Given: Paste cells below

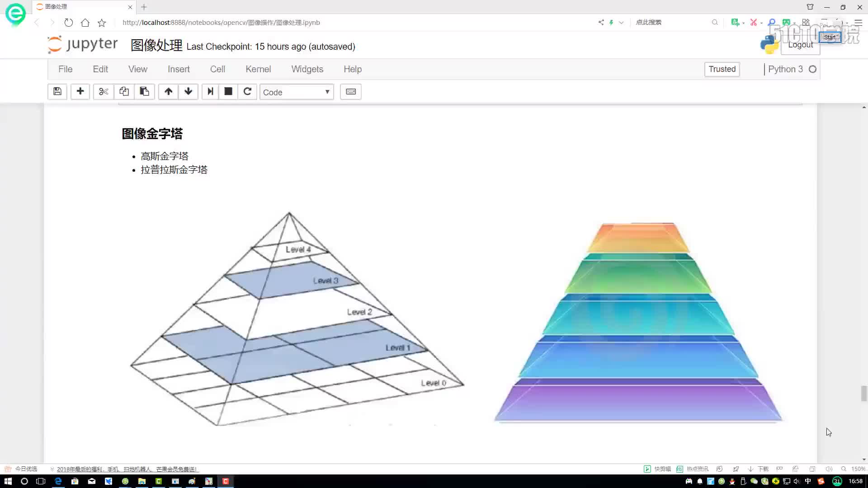Looking at the screenshot, I should coord(144,92).
